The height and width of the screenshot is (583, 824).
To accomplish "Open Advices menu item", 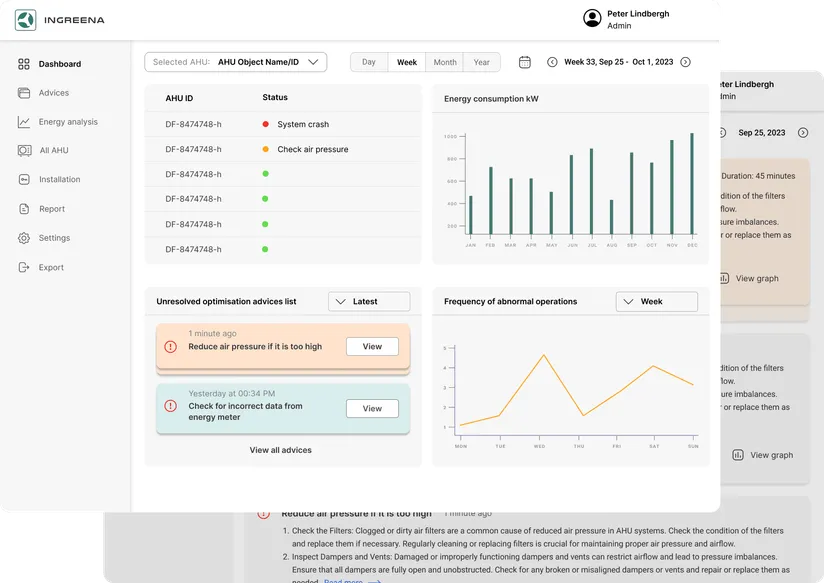I will click(x=54, y=93).
